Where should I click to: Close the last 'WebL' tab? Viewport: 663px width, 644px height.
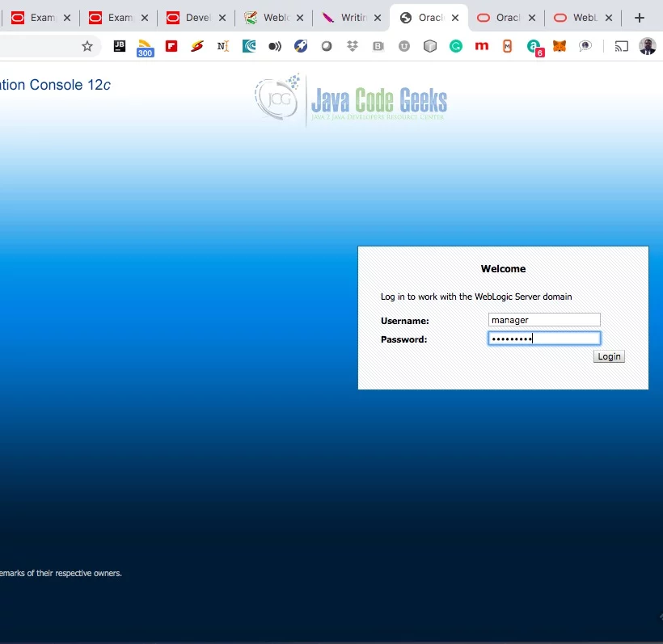tap(609, 18)
